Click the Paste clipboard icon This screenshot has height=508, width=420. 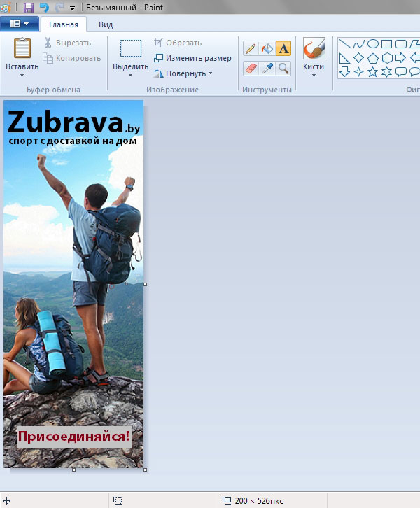pos(22,48)
